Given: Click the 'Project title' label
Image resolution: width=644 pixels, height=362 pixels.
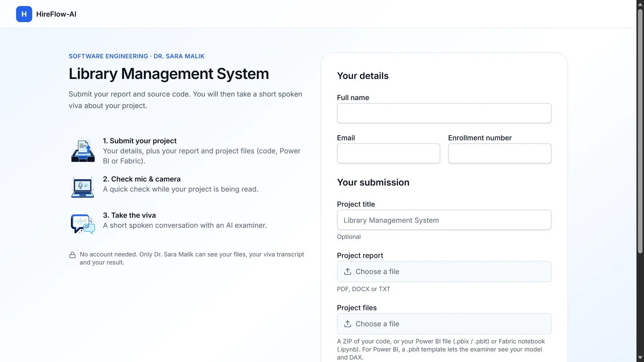Looking at the screenshot, I should pos(356,204).
